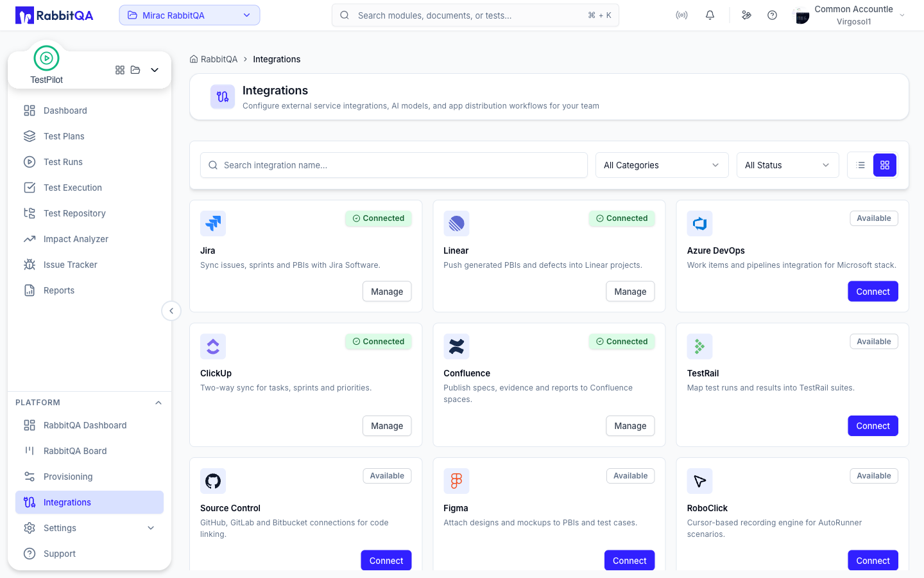Click the GitHub Source Control icon
Image resolution: width=924 pixels, height=578 pixels.
(213, 481)
